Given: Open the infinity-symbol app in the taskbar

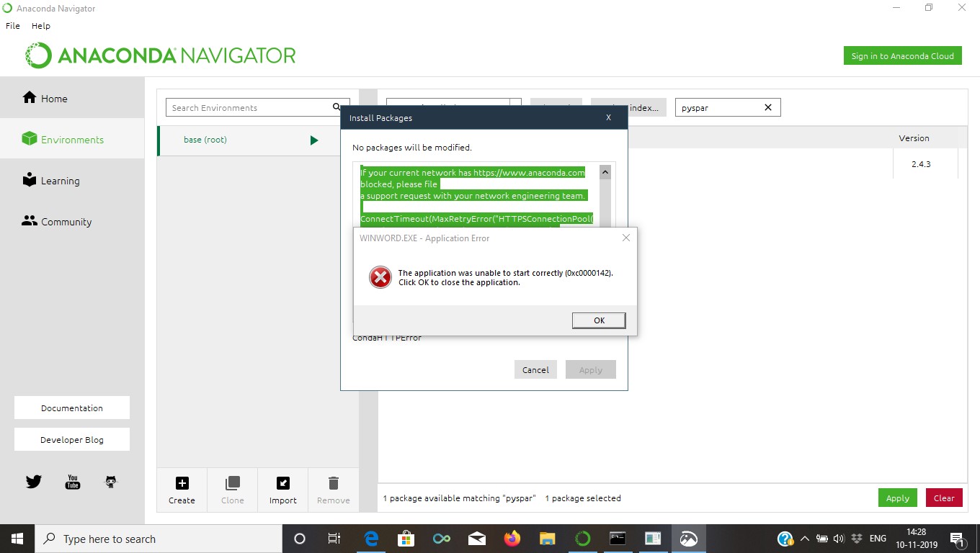Looking at the screenshot, I should [x=442, y=539].
